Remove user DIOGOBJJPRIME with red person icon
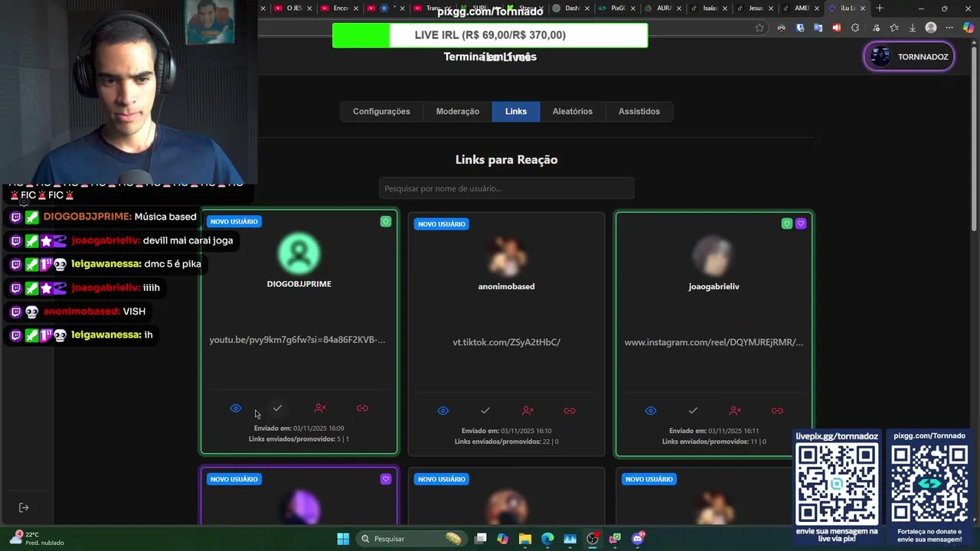 (320, 409)
